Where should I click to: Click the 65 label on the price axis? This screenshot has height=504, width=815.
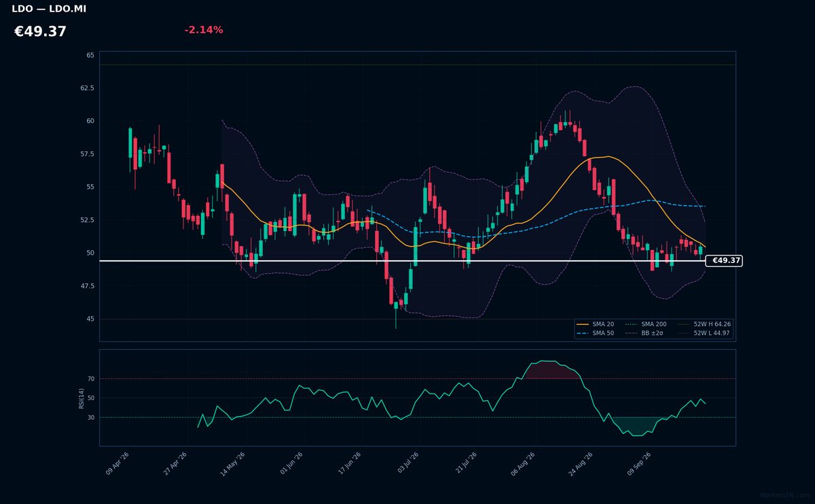[x=90, y=55]
